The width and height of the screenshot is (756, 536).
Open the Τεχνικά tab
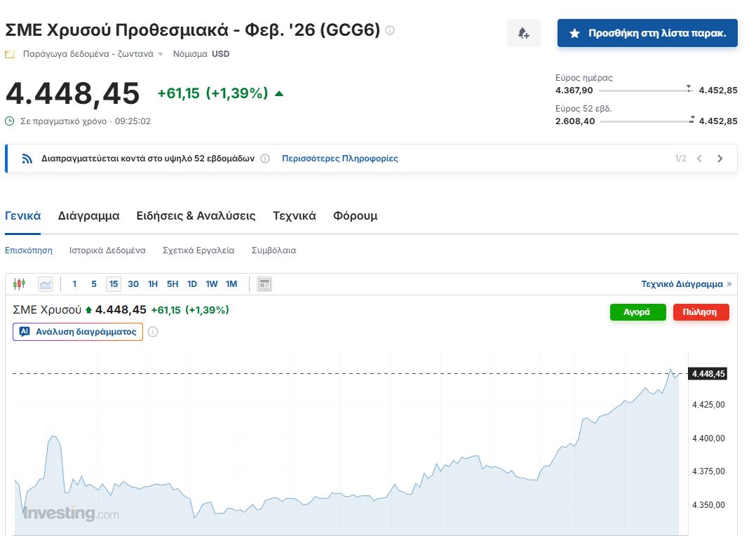coord(294,216)
